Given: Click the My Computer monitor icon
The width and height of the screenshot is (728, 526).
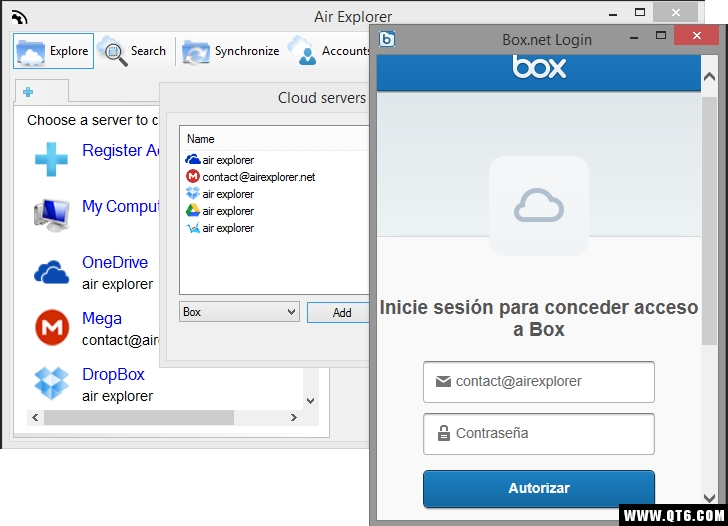Looking at the screenshot, I should pyautogui.click(x=51, y=214).
